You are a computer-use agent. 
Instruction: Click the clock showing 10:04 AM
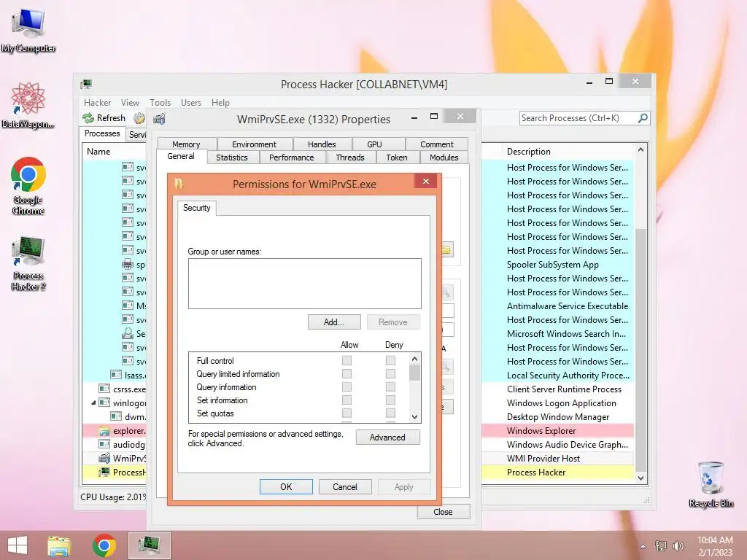(715, 540)
